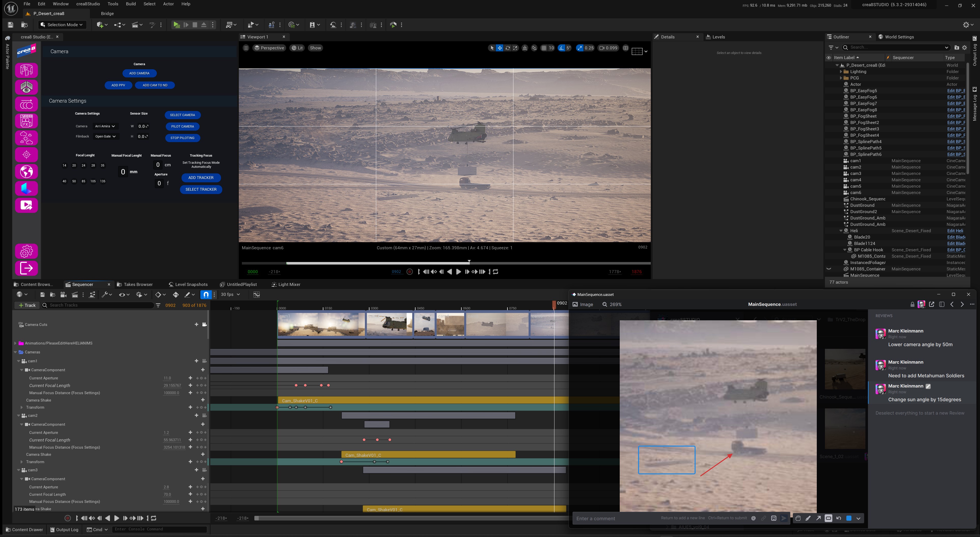Save the current sequence in Sequencer toolbar
Viewport: 980px width, 537px height.
[42, 294]
